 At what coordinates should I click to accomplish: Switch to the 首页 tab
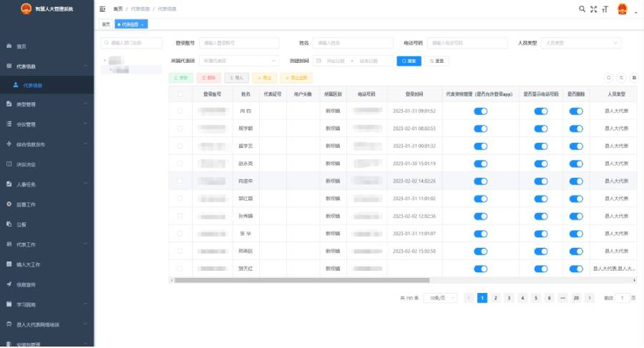106,24
